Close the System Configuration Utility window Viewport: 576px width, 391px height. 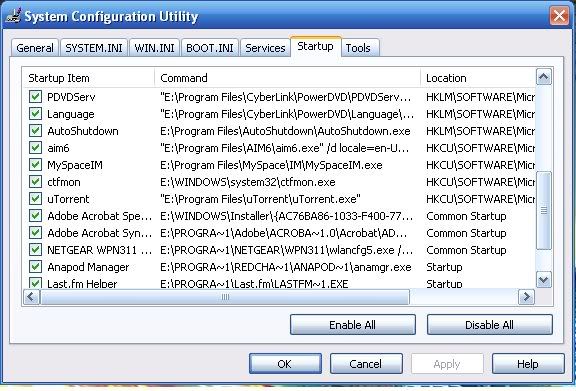tap(559, 16)
